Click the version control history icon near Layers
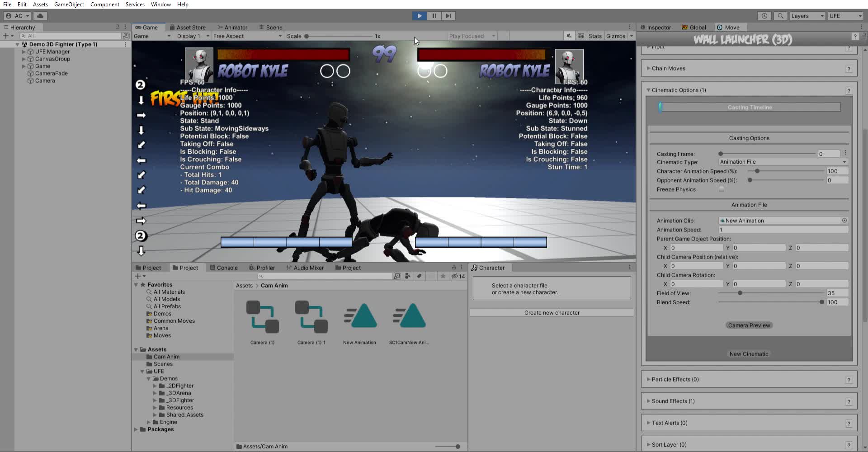 pos(764,16)
